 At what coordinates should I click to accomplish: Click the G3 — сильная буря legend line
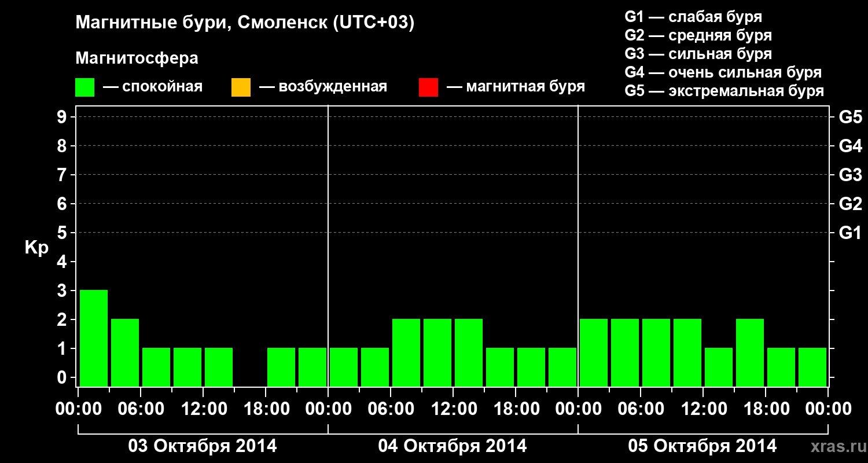click(x=698, y=54)
